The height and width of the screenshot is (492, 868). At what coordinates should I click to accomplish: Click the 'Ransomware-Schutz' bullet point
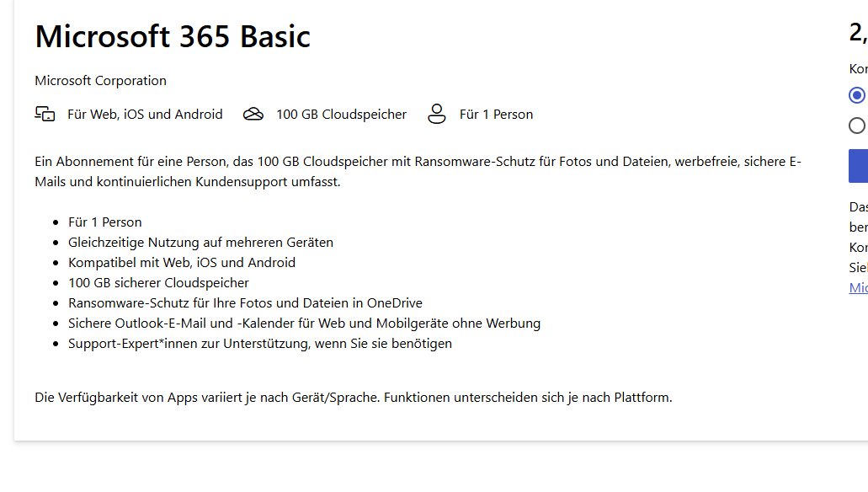coord(244,302)
